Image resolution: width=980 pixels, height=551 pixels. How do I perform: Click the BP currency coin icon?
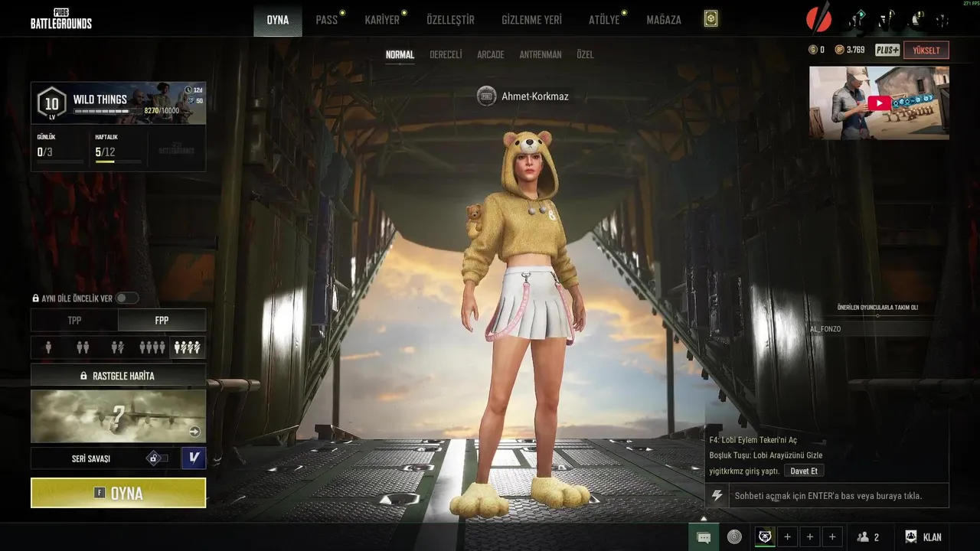(840, 50)
